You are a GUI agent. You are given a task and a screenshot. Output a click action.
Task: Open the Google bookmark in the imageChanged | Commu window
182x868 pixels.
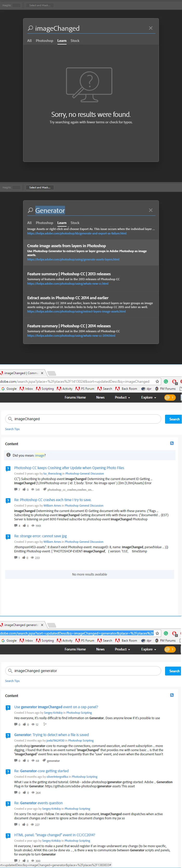click(x=9, y=389)
